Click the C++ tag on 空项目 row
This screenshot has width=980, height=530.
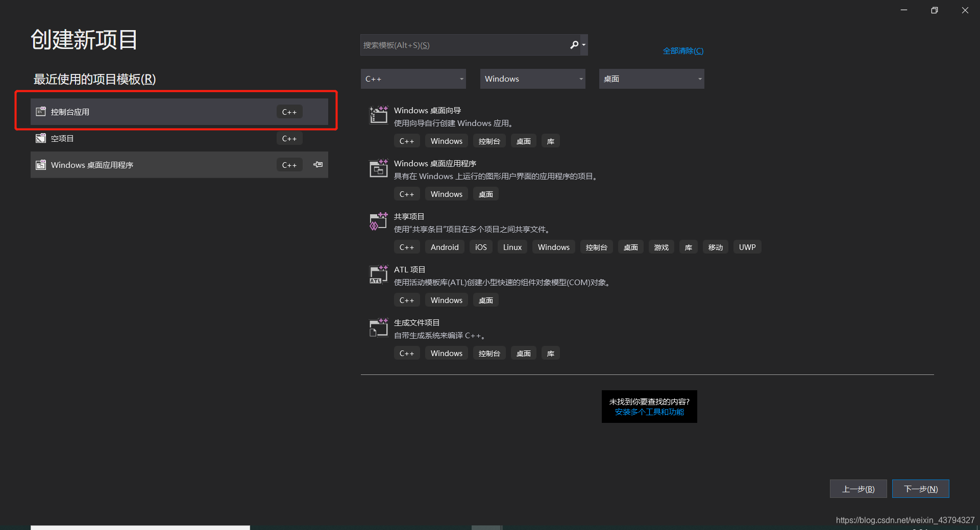point(289,138)
